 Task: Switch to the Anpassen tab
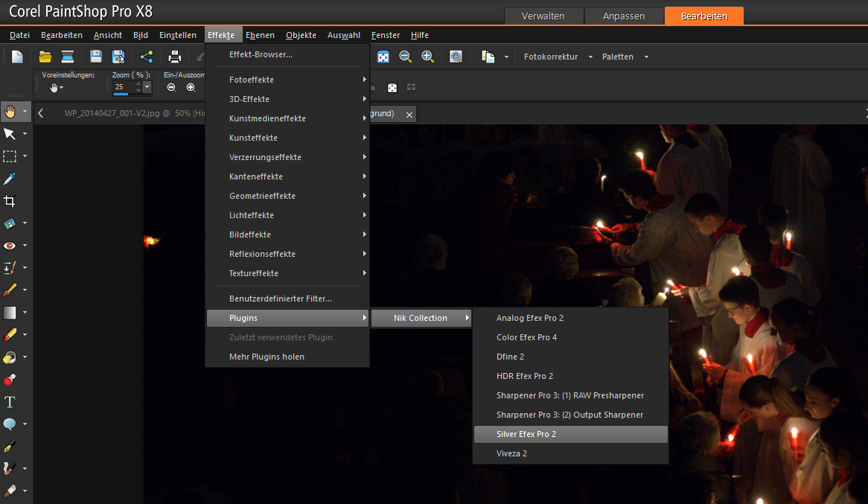tap(624, 16)
